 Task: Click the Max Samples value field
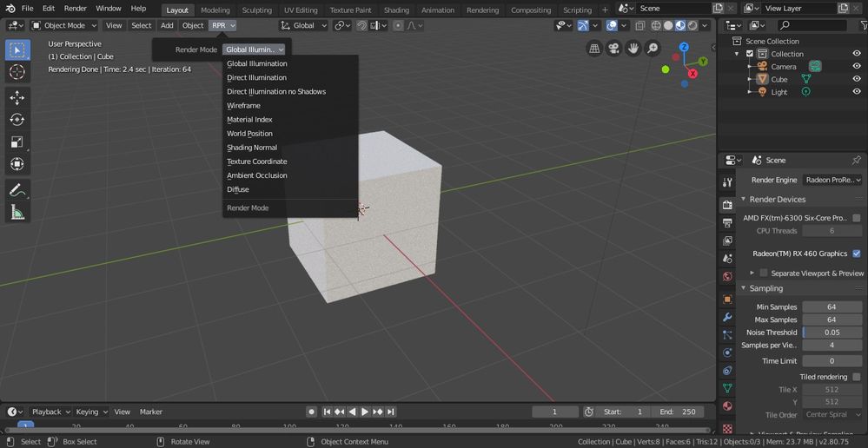pos(832,320)
